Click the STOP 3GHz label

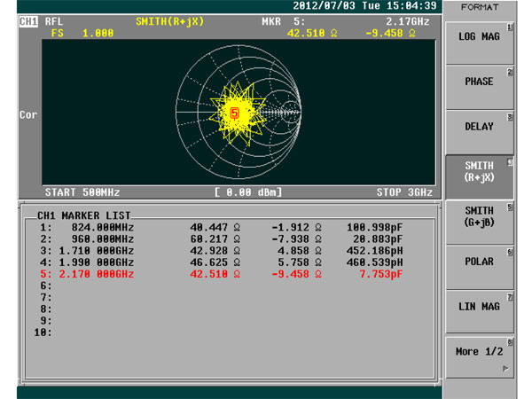click(x=404, y=192)
